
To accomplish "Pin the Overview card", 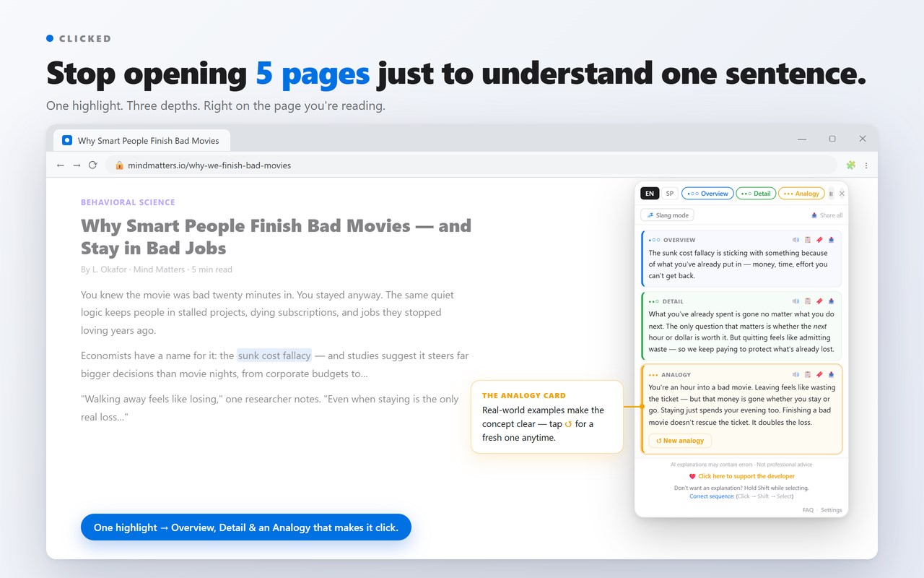I will pos(819,240).
